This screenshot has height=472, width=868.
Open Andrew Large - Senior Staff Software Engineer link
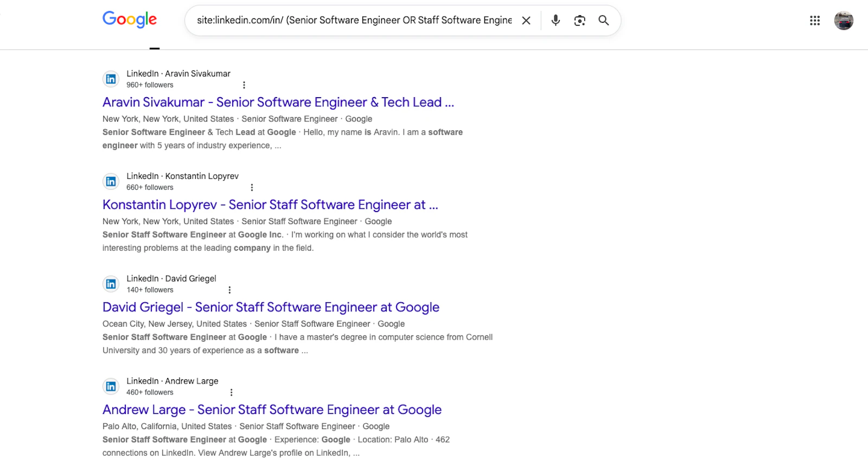click(272, 410)
